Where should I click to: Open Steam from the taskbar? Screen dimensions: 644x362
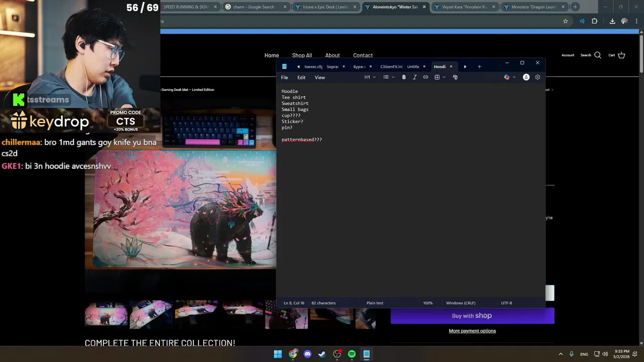(x=322, y=354)
